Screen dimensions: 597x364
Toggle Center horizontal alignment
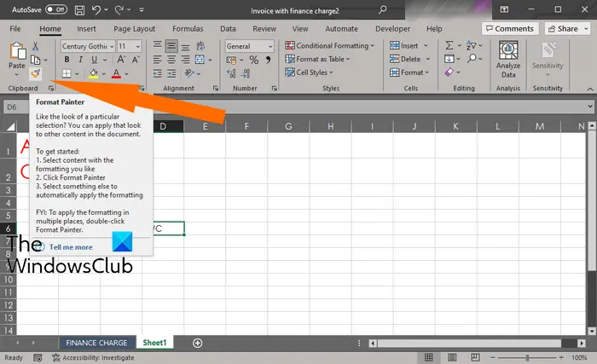tap(171, 60)
